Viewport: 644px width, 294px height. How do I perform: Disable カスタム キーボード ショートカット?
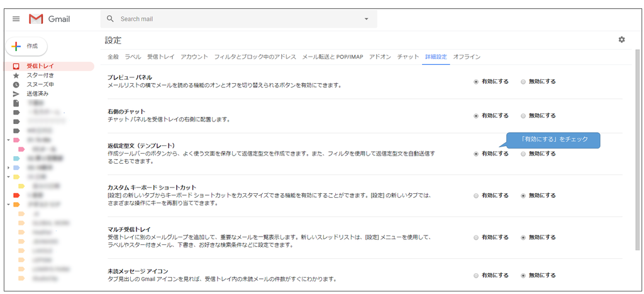pyautogui.click(x=523, y=196)
